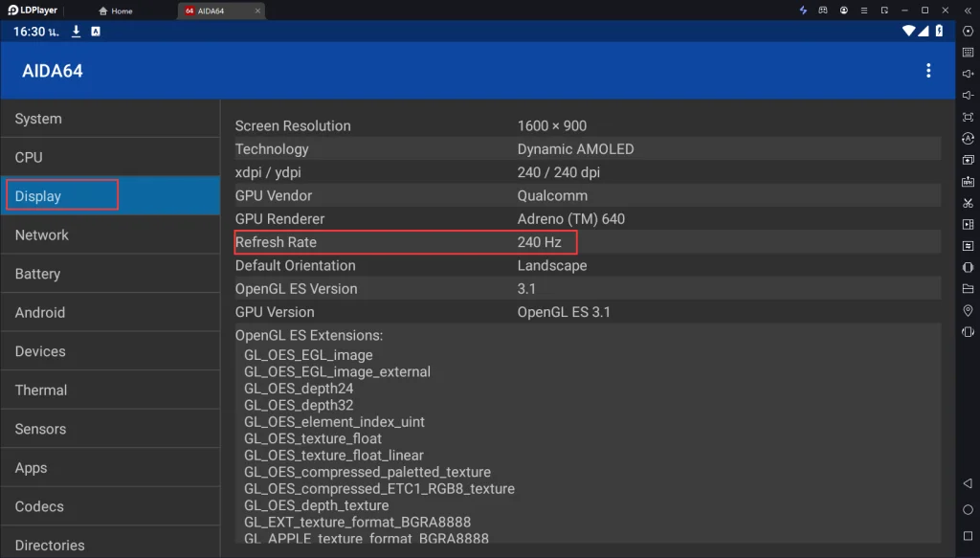Viewport: 980px width, 558px height.
Task: Select the Display category
Action: pyautogui.click(x=111, y=196)
